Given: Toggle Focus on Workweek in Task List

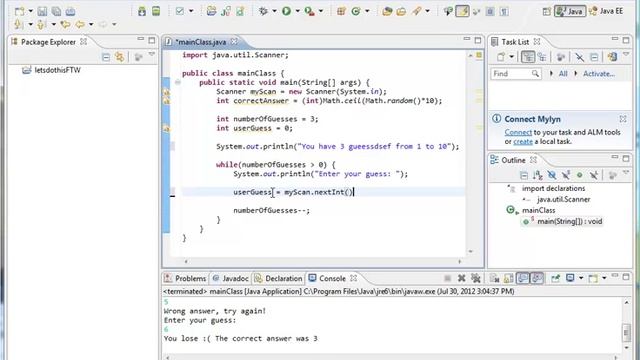Looking at the screenshot, I should click(561, 57).
